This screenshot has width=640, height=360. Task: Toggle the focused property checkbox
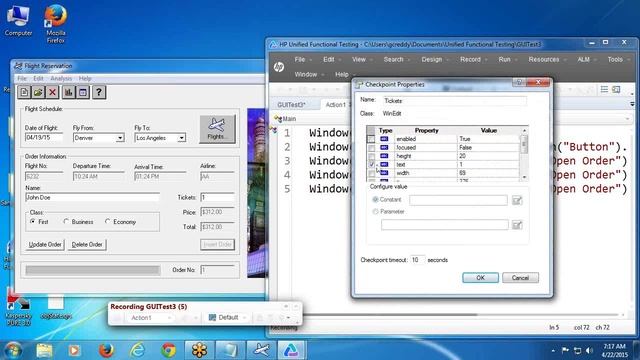coord(371,148)
